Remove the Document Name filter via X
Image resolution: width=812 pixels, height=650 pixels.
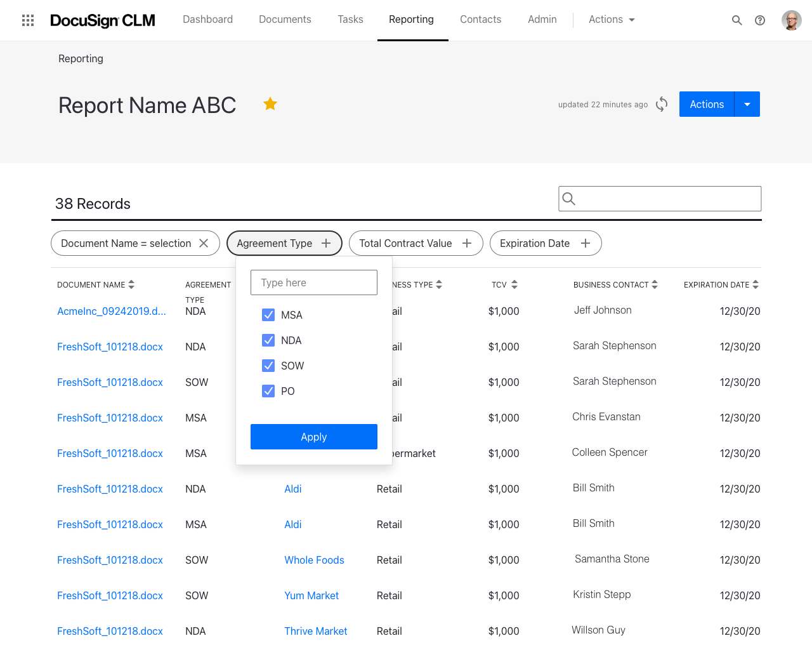tap(204, 243)
